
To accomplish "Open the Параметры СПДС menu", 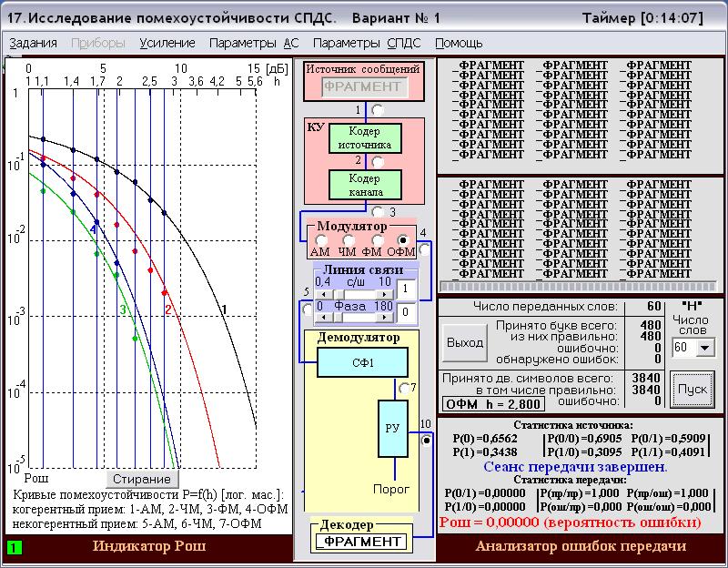I will [x=367, y=43].
